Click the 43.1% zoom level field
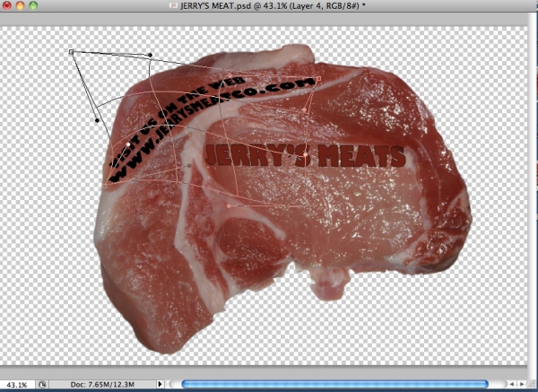This screenshot has width=538, height=392. (17, 385)
